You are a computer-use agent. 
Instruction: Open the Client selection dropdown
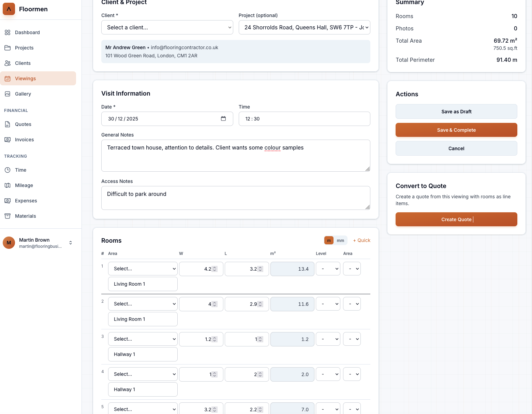pyautogui.click(x=167, y=27)
